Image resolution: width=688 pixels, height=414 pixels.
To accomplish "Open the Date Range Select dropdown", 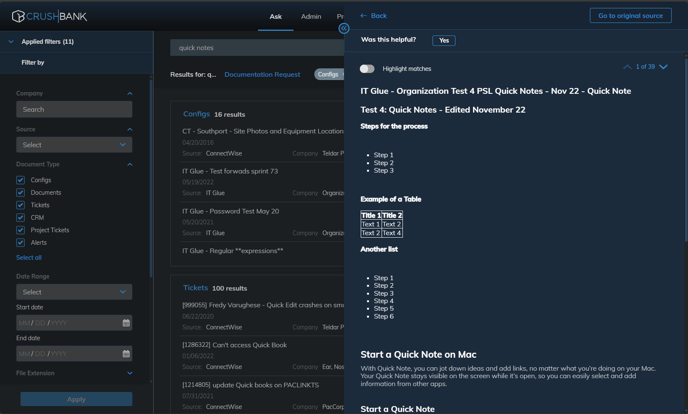I will click(x=74, y=292).
